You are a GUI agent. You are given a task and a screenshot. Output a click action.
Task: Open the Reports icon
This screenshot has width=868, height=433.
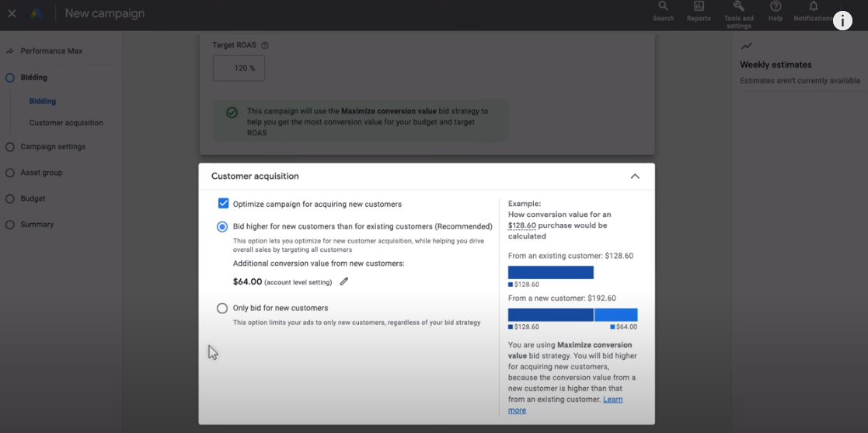pyautogui.click(x=699, y=6)
